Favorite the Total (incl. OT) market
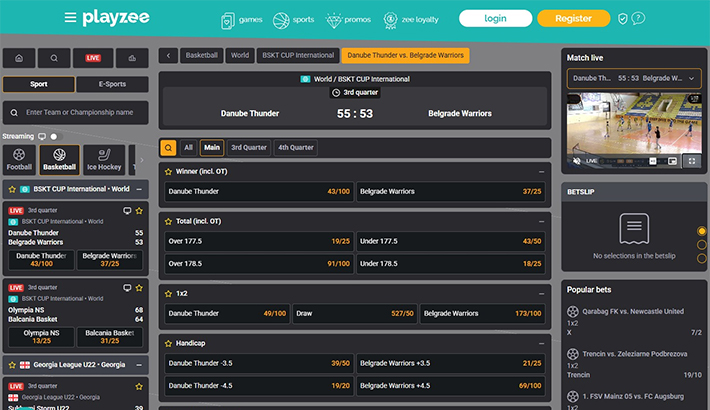Screen dimensions: 710x410 tap(168, 222)
